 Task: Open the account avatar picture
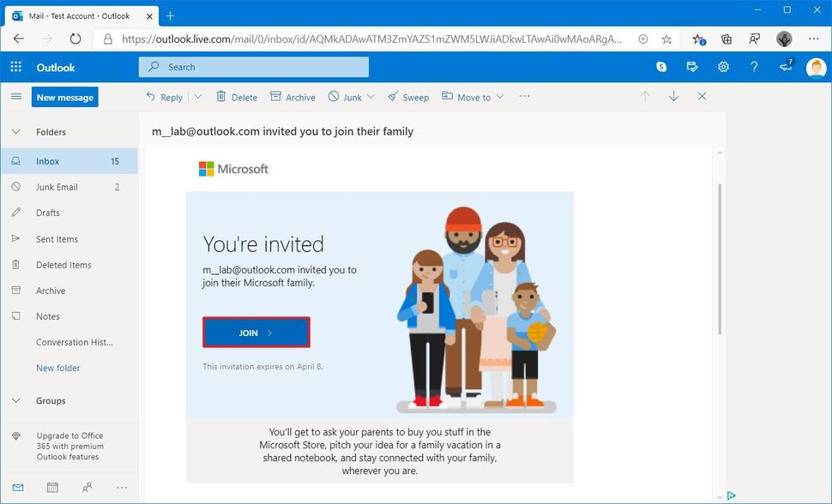815,67
